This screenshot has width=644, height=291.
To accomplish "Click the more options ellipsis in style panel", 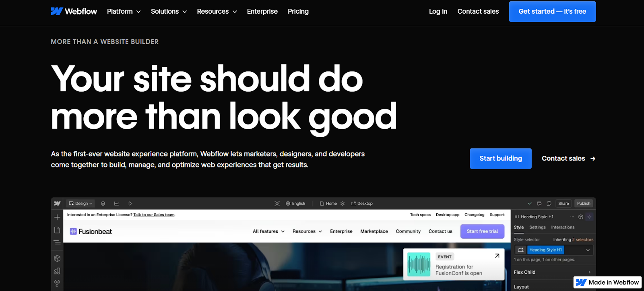I will (572, 217).
